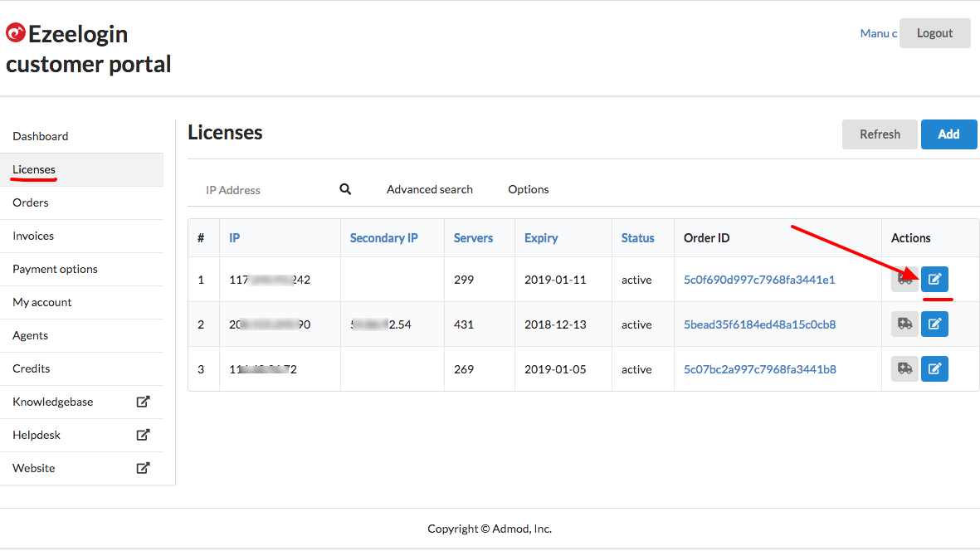
Task: Click the external link icon beside Website
Action: coord(143,468)
